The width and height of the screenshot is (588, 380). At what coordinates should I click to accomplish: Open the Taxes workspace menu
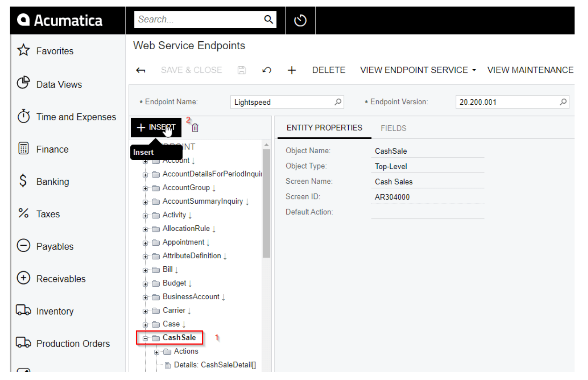click(x=48, y=214)
